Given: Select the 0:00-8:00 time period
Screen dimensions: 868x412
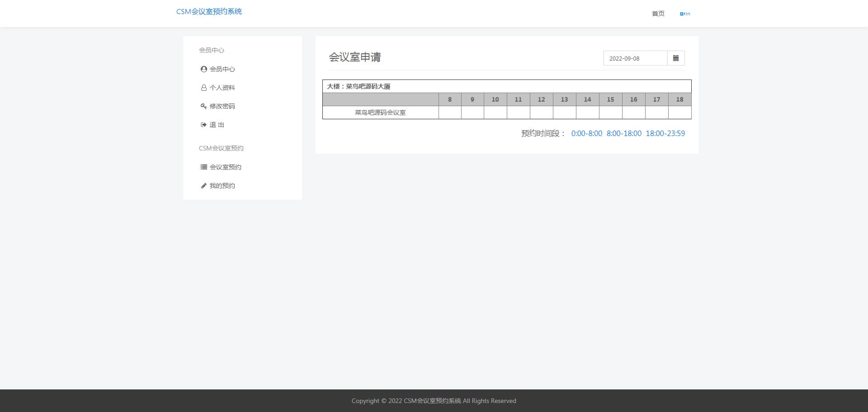Looking at the screenshot, I should point(586,133).
